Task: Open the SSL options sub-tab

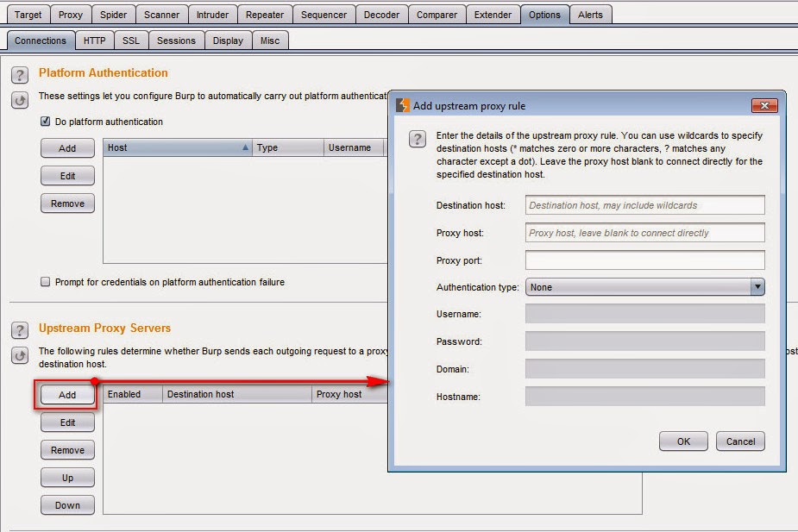Action: point(130,41)
